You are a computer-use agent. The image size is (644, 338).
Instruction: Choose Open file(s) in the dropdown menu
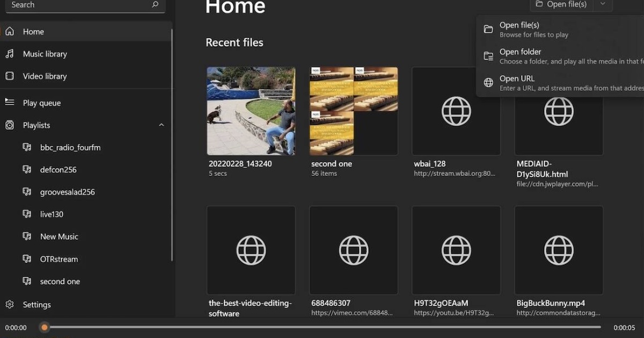click(560, 30)
